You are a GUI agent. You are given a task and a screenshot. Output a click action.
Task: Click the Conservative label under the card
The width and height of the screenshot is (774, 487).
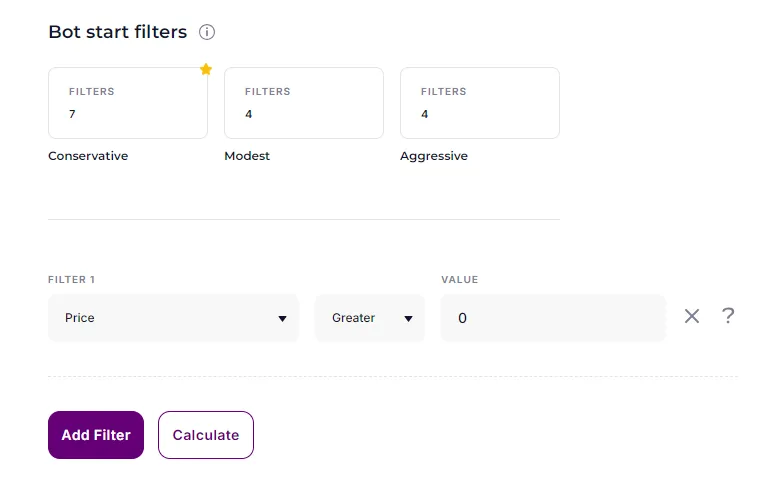pyautogui.click(x=88, y=156)
